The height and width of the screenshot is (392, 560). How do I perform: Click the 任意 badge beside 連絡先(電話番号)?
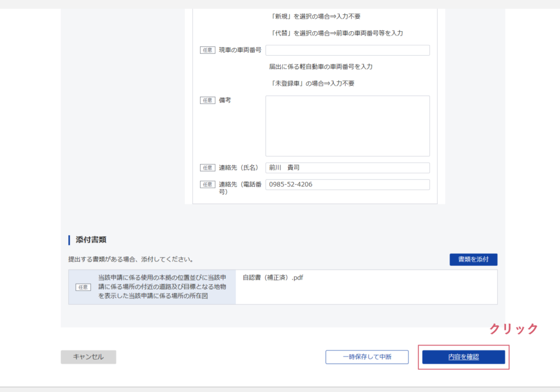tap(207, 185)
